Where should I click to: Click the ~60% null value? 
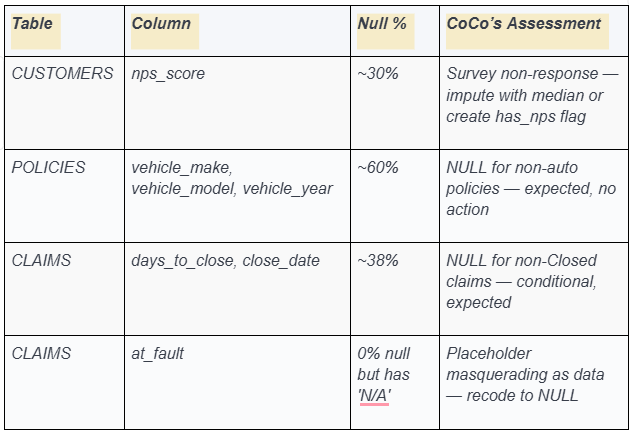pos(378,167)
